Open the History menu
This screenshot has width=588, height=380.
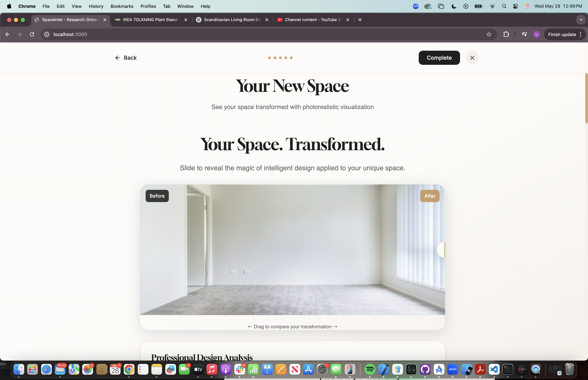(96, 6)
